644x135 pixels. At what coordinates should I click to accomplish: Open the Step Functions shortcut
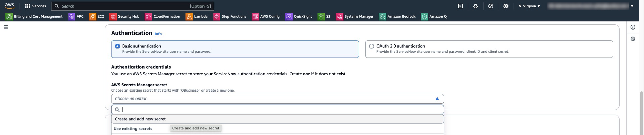230,16
